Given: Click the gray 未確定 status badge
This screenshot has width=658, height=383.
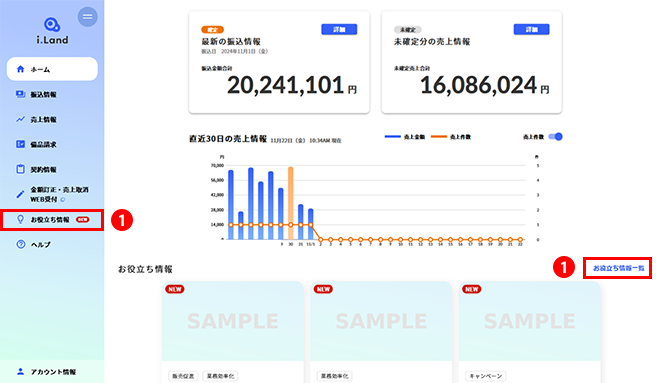Looking at the screenshot, I should pyautogui.click(x=407, y=29).
